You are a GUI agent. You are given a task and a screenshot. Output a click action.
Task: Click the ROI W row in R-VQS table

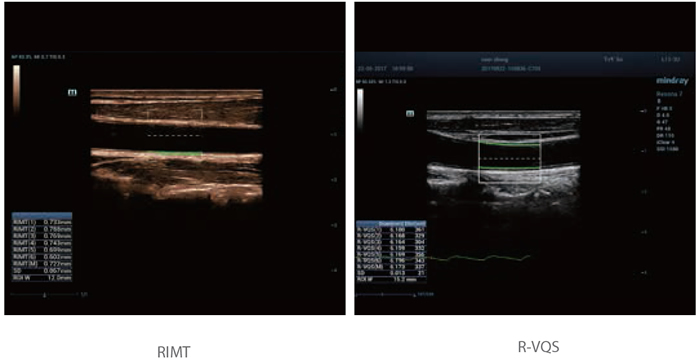click(x=391, y=280)
